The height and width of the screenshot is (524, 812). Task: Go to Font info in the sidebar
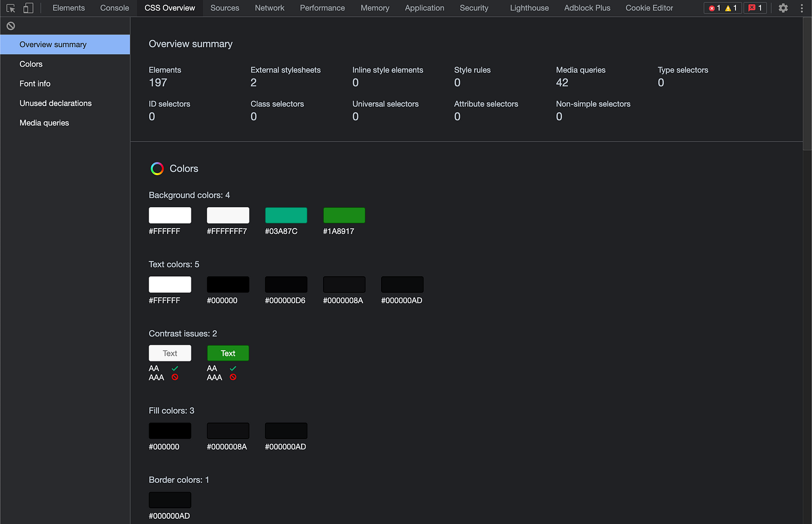[x=65, y=84]
